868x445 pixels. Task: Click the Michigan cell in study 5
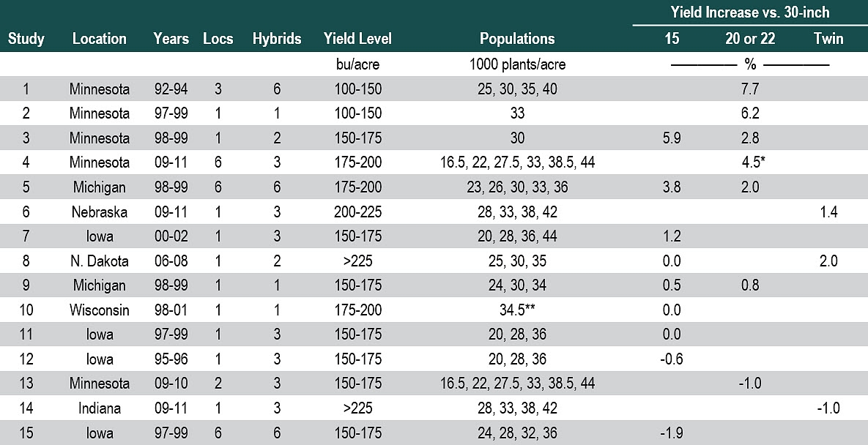point(100,187)
